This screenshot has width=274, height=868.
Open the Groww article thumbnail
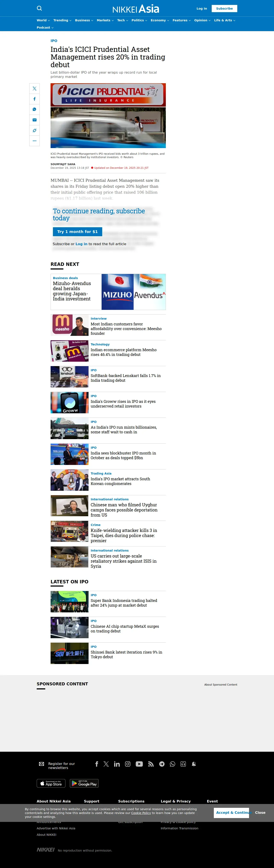(69, 403)
